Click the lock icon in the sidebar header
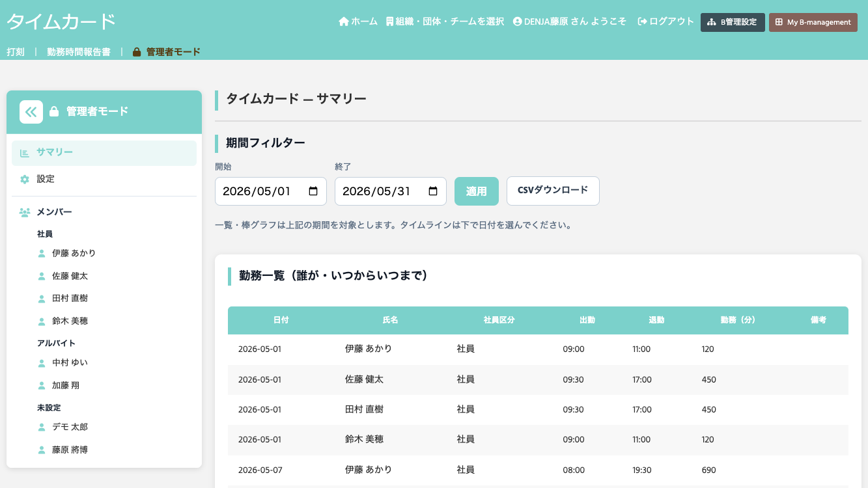This screenshot has height=488, width=868. pyautogui.click(x=54, y=111)
